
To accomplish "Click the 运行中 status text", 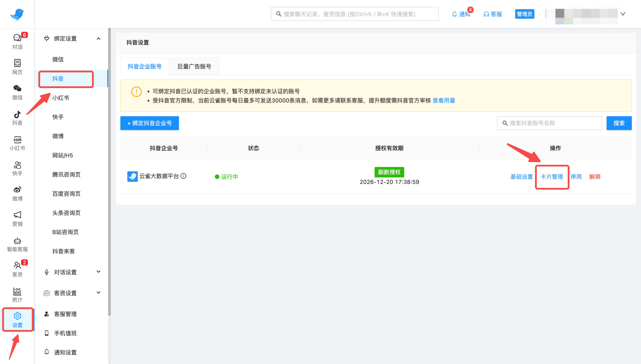I will point(229,177).
